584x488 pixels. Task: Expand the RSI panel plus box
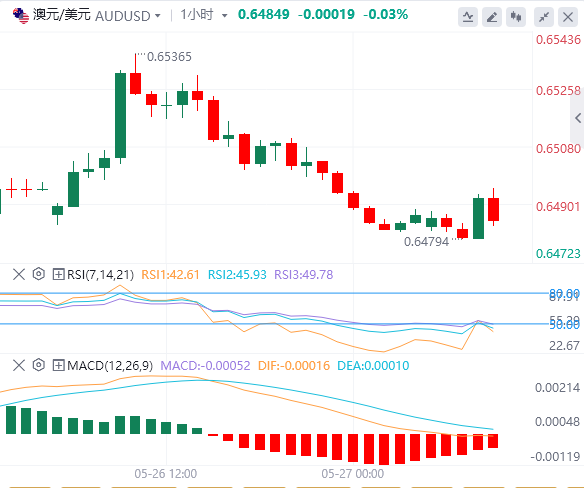click(58, 275)
